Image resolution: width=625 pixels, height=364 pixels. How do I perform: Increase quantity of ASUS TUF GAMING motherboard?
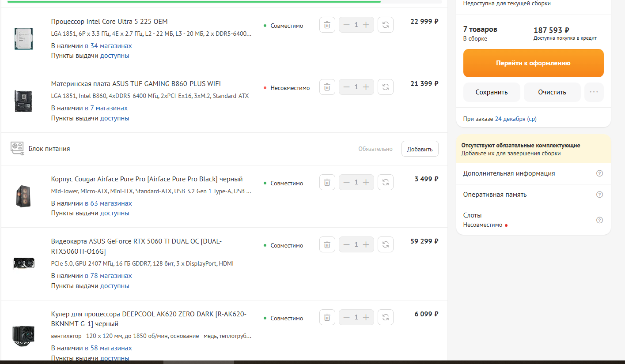(x=366, y=87)
